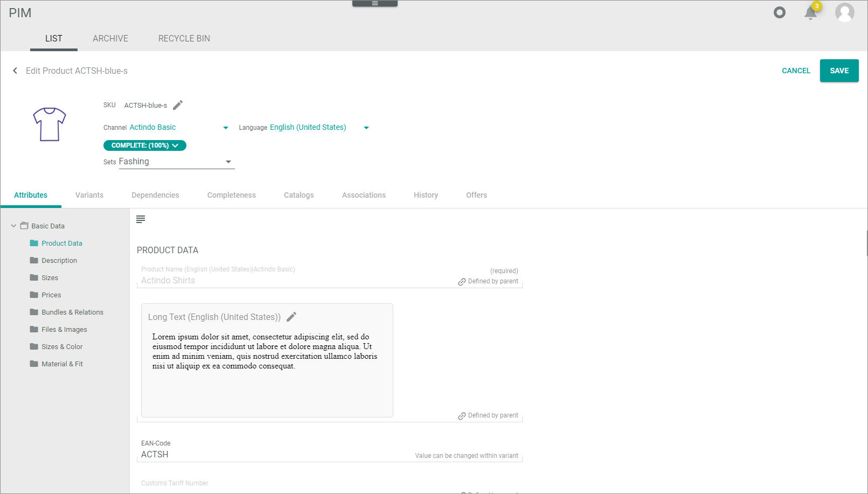Open the notifications bell
Screen dimensions: 868x494
[810, 13]
